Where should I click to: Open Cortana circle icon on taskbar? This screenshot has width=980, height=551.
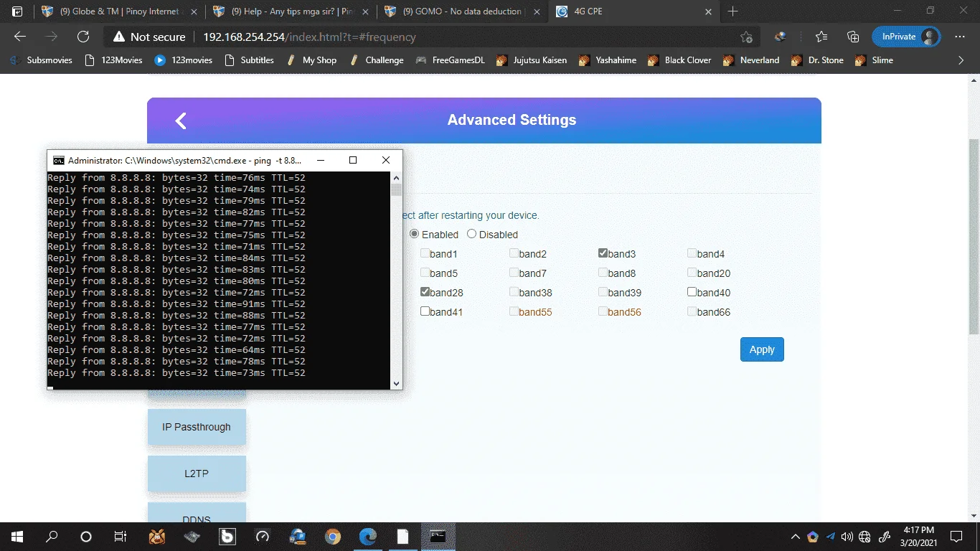pyautogui.click(x=86, y=536)
